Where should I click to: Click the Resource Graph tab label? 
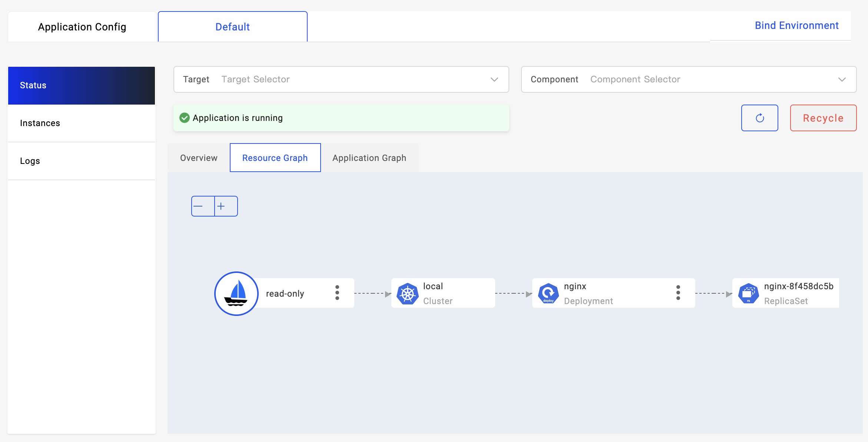(275, 158)
